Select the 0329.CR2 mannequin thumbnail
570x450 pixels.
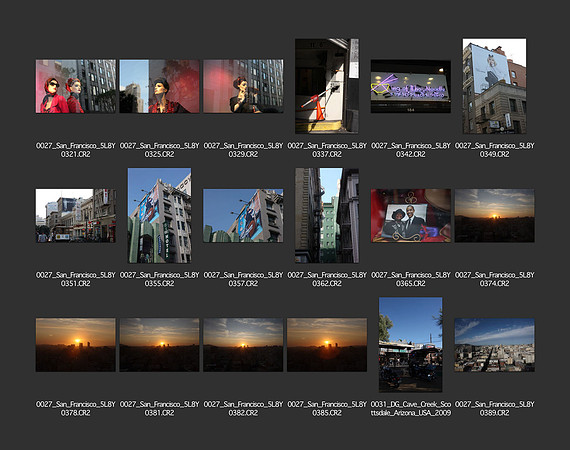coord(243,86)
